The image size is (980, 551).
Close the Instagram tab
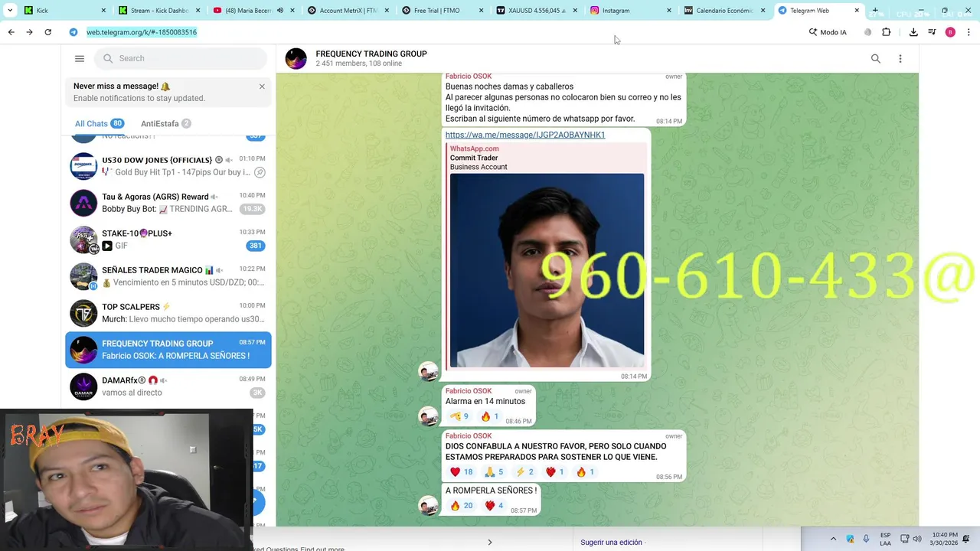point(668,11)
